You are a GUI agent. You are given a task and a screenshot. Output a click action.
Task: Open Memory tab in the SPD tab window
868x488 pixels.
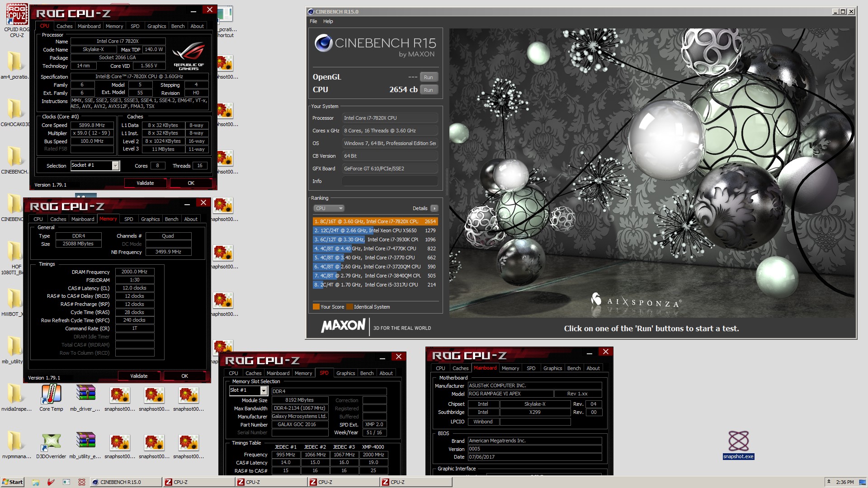pyautogui.click(x=303, y=373)
